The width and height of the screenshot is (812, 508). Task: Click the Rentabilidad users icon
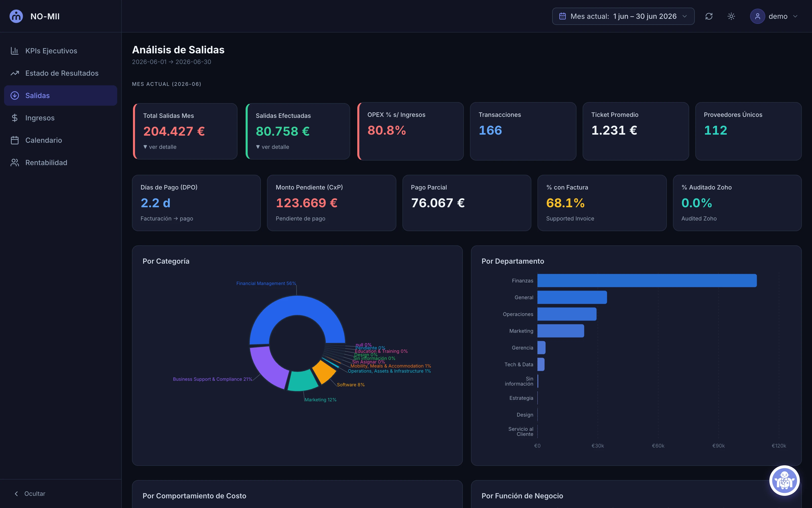[x=14, y=163]
